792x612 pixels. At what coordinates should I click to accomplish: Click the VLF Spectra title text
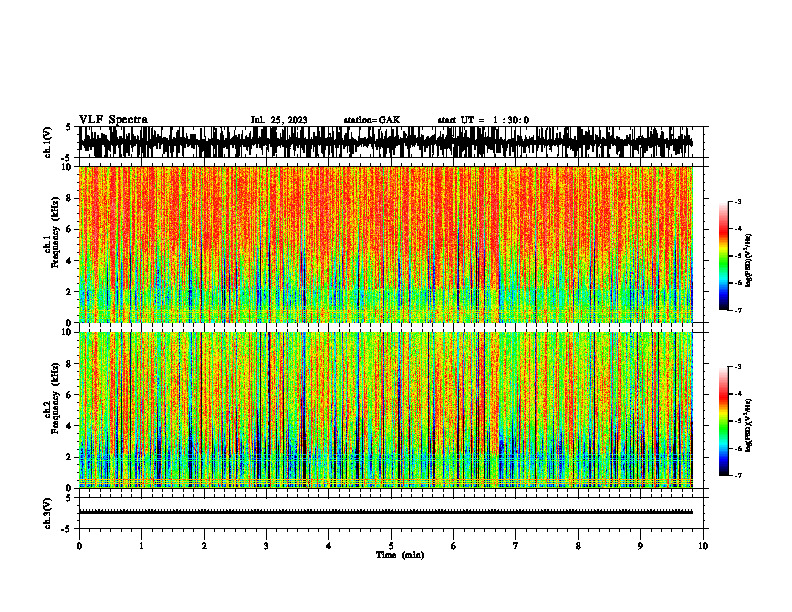pyautogui.click(x=113, y=120)
